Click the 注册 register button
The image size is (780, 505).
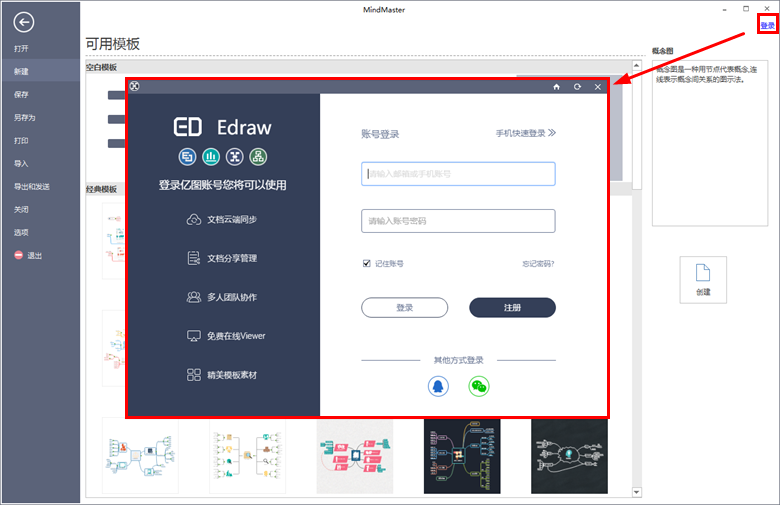[x=512, y=307]
